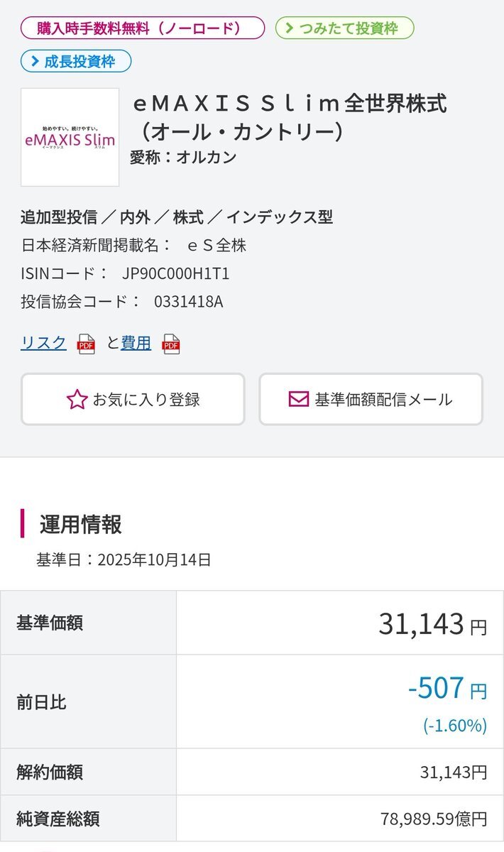This screenshot has height=852, width=504.
Task: Click the eMAXIS Slim logo image
Action: 70,137
